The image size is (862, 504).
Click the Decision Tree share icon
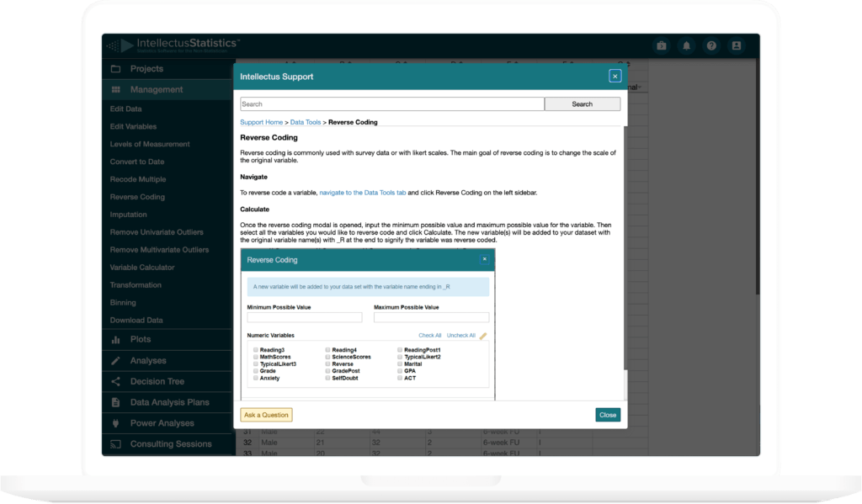[115, 381]
